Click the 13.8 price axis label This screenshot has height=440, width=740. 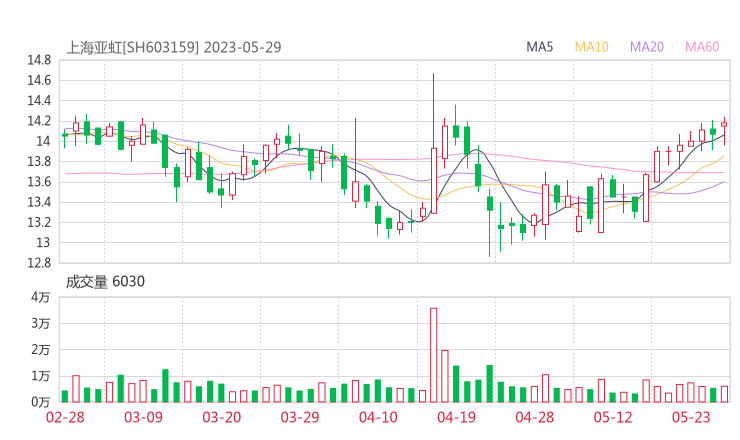click(39, 161)
